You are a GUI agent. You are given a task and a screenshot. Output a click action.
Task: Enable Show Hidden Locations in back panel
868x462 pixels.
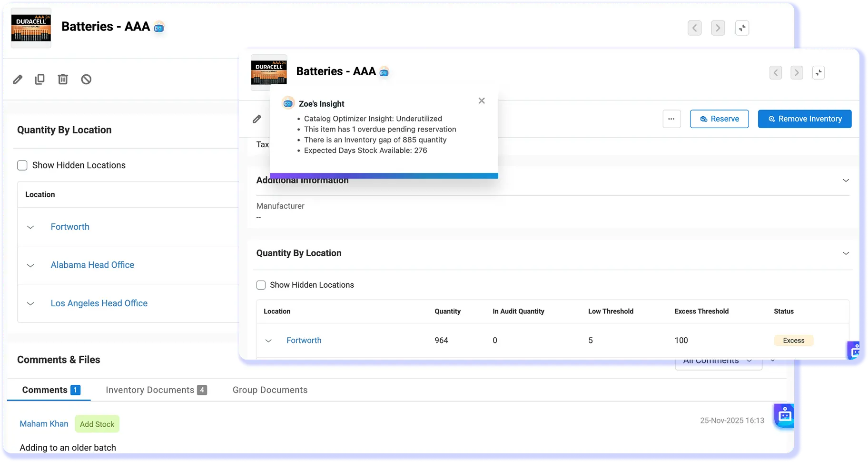click(x=22, y=165)
